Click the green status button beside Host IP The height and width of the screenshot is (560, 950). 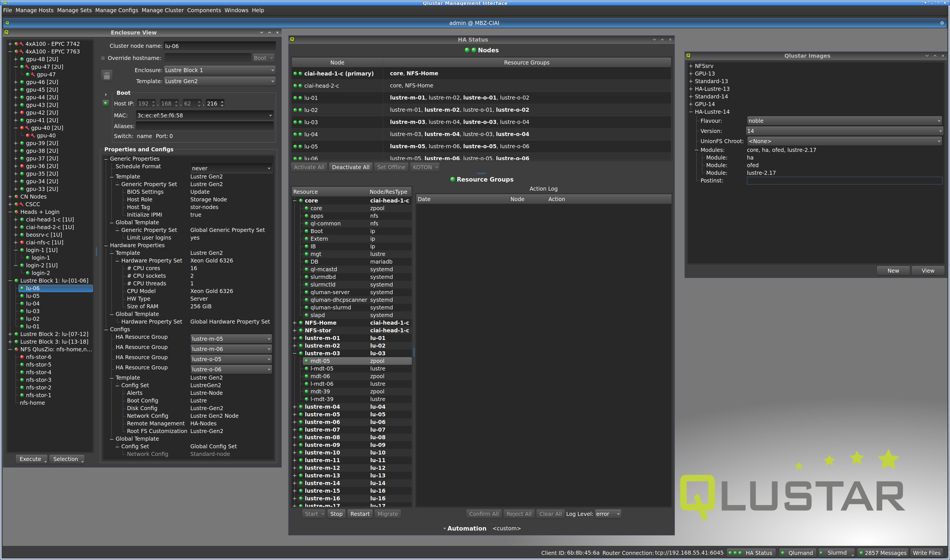click(x=106, y=103)
